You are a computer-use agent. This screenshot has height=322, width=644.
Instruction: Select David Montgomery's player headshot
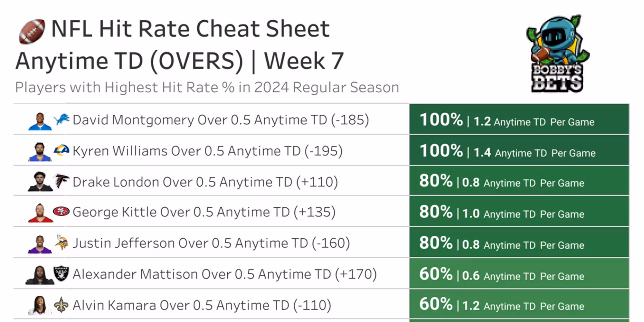point(40,121)
